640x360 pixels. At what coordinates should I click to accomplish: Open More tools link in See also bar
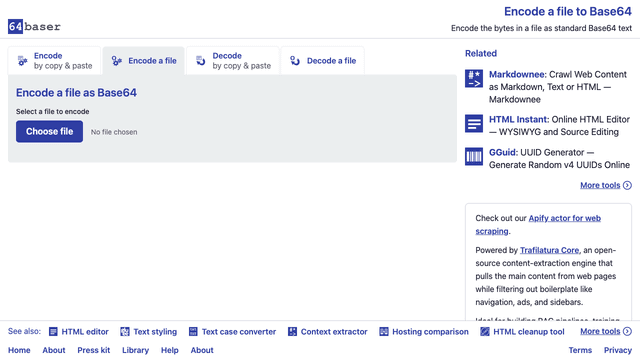pos(600,331)
